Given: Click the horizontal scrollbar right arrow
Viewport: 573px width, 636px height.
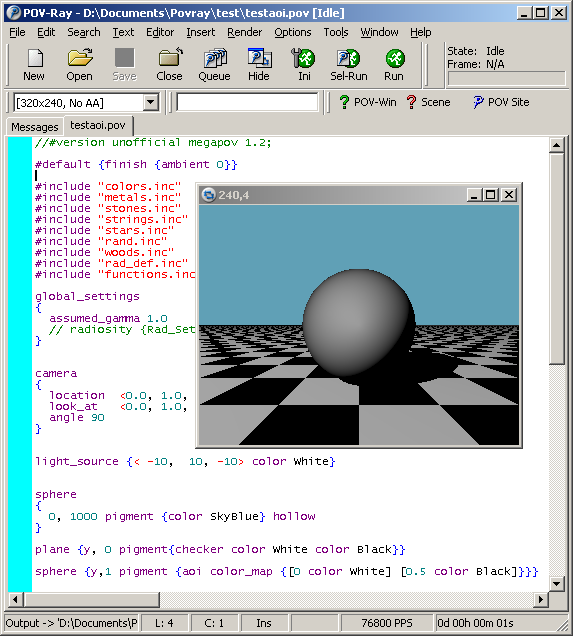Looking at the screenshot, I should (541, 599).
